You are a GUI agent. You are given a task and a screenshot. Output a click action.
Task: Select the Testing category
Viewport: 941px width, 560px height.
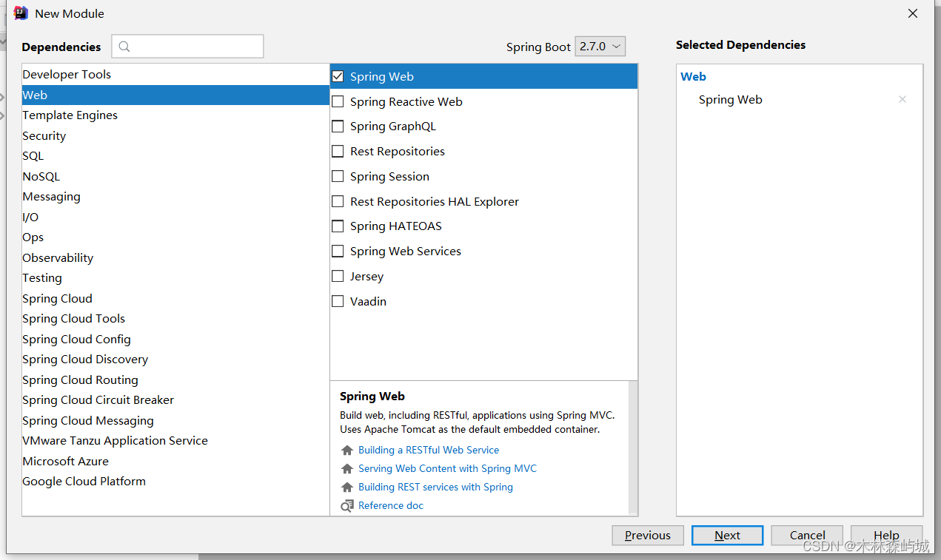pos(175,278)
